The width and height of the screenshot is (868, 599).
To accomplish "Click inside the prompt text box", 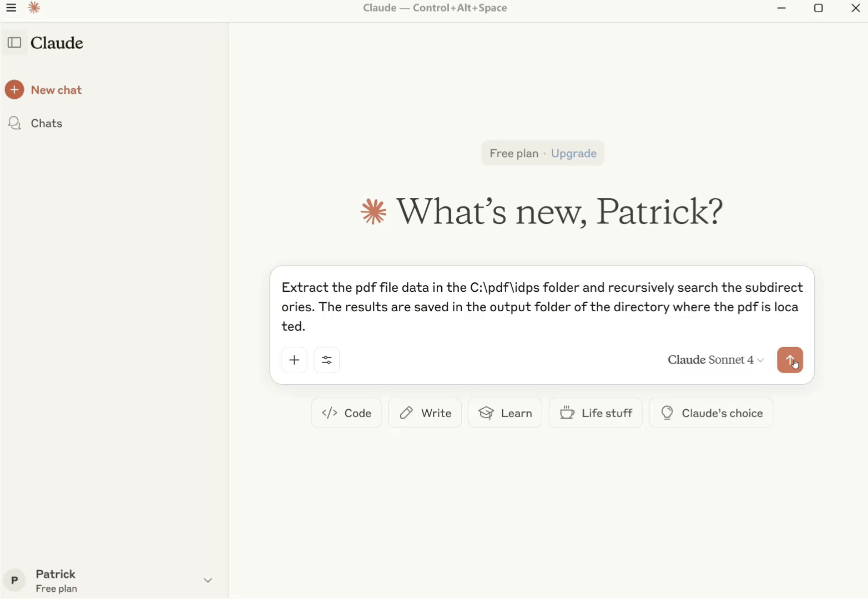I will point(542,307).
